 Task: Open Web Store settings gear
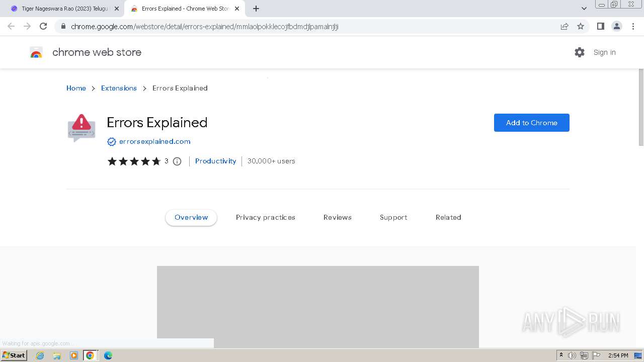(x=580, y=52)
